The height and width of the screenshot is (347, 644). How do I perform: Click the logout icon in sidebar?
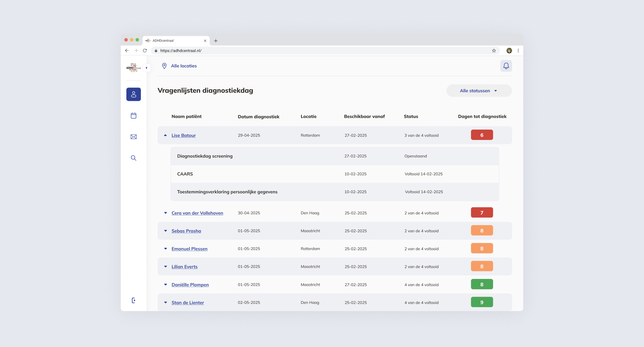click(133, 300)
